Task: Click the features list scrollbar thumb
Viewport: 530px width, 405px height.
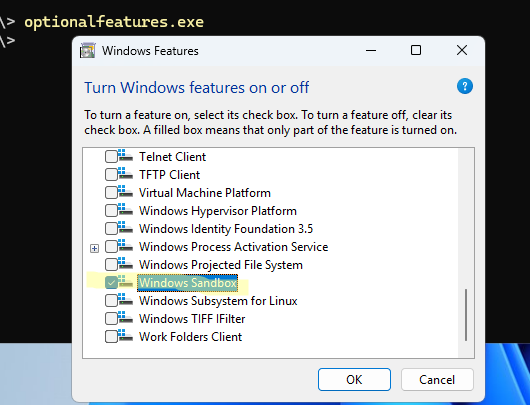Action: point(466,315)
